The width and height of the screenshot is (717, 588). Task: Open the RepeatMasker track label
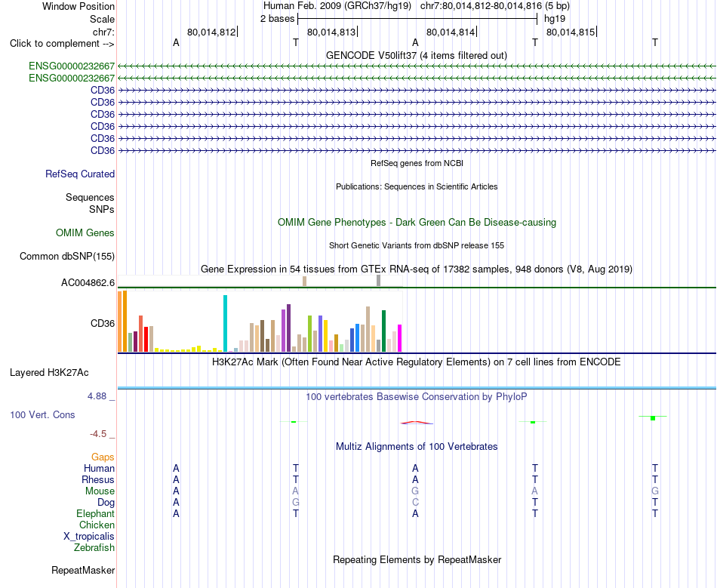(83, 570)
